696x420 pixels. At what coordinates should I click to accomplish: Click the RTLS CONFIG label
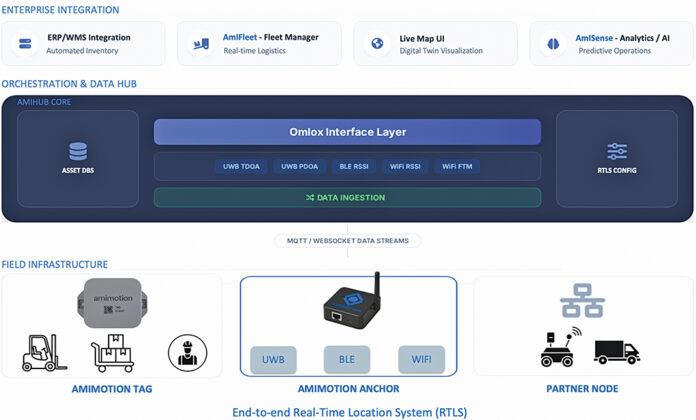tap(617, 170)
